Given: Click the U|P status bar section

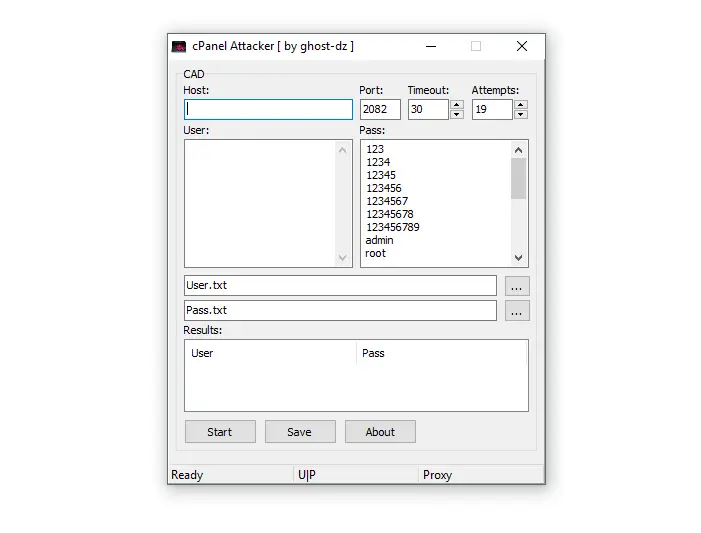Looking at the screenshot, I should click(356, 475).
